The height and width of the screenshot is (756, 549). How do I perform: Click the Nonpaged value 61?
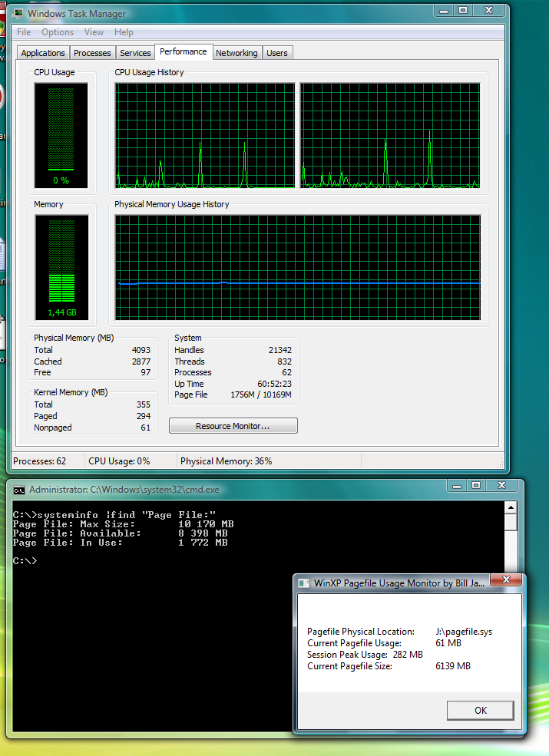coord(146,428)
